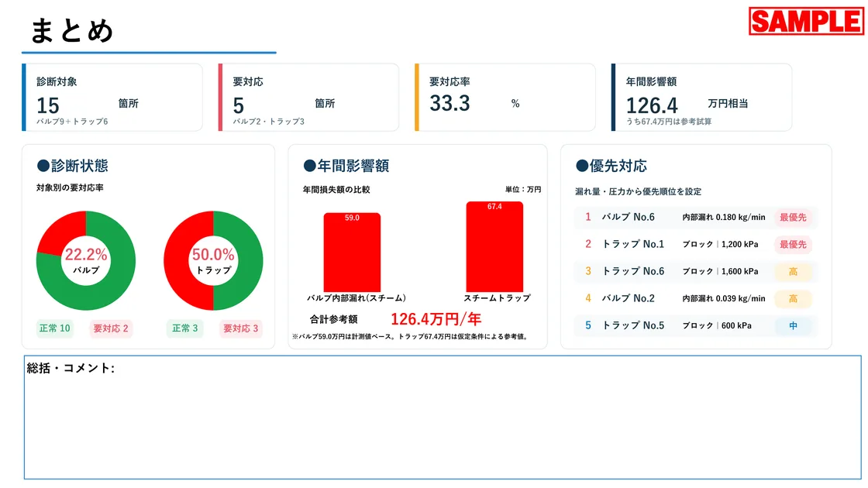Select the 要対応率 33.3% card
The image size is (868, 488).
(x=505, y=98)
